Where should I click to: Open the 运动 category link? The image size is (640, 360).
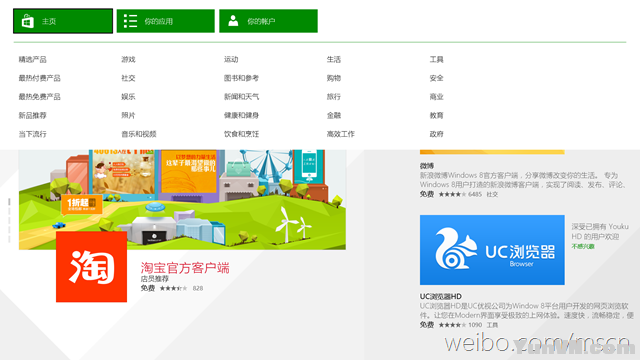point(231,60)
